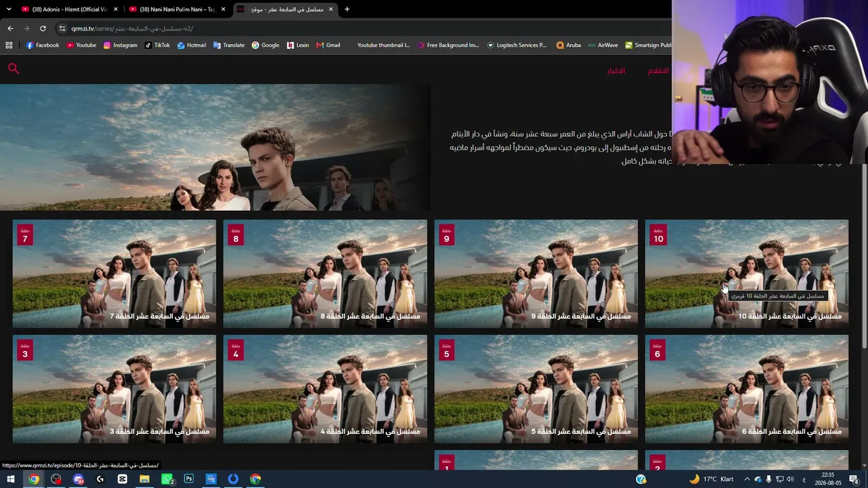Screen dimensions: 868x488
Task: Open the blue circular ring taskbar app
Action: pos(233,479)
